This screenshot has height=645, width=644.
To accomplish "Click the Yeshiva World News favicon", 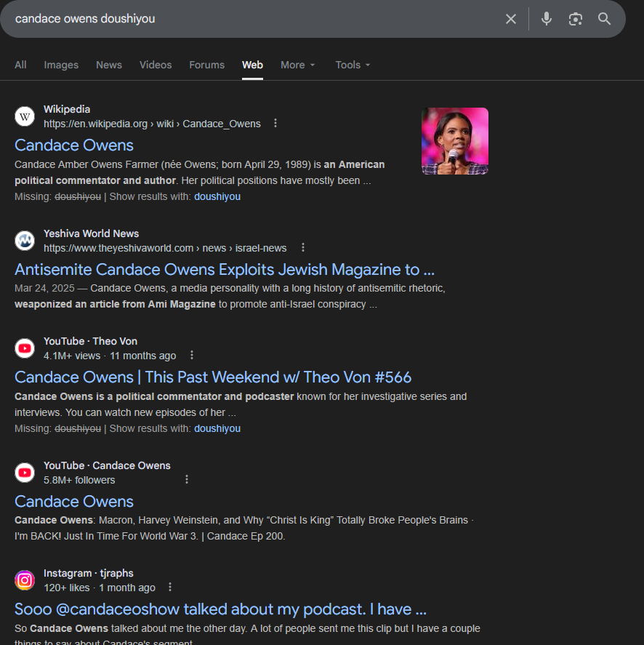I will pyautogui.click(x=25, y=241).
